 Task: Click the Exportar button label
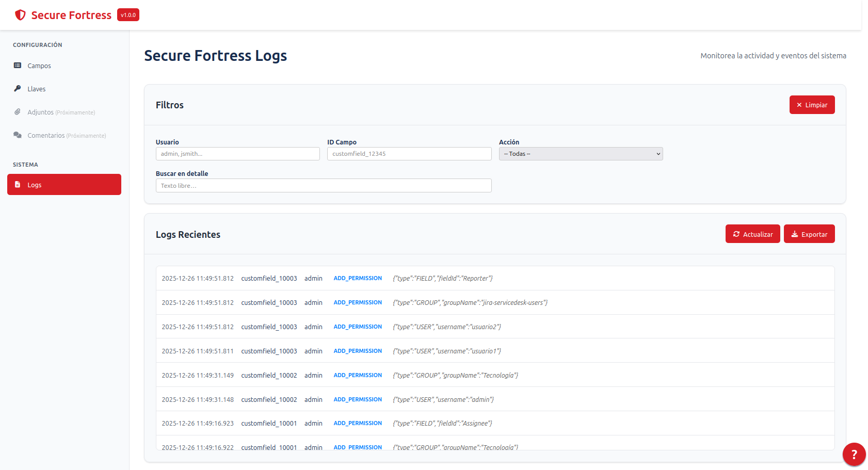pyautogui.click(x=814, y=235)
